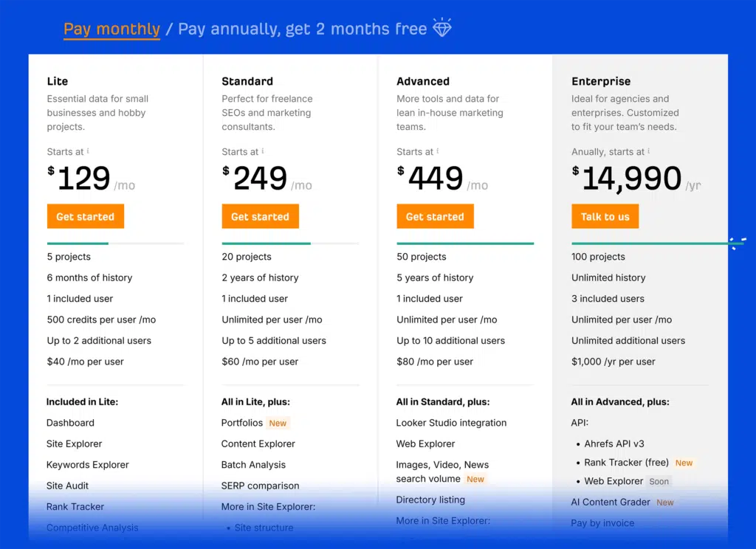
Task: Click "Competitive Analysis" in the Lite feature list
Action: coord(92,528)
